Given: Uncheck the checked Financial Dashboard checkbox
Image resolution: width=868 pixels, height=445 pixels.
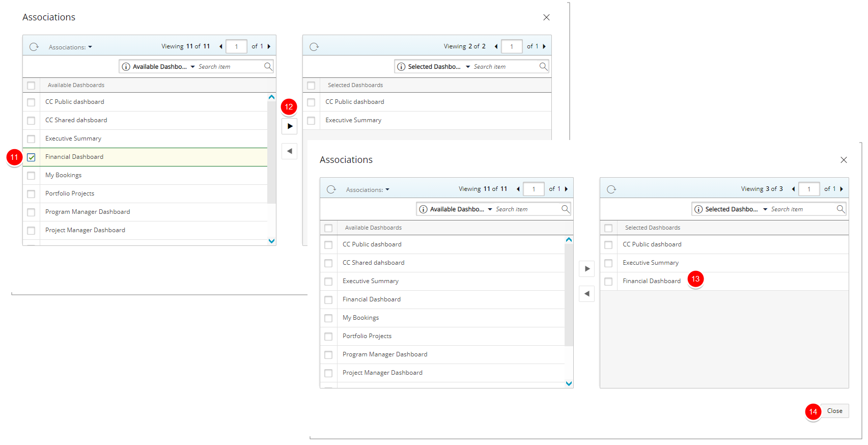Looking at the screenshot, I should (31, 157).
